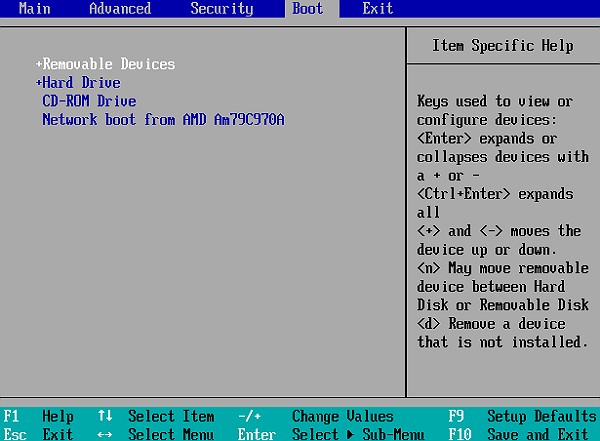Image resolution: width=600 pixels, height=441 pixels.
Task: Click the up-down arrows key icon
Action: pyautogui.click(x=105, y=416)
